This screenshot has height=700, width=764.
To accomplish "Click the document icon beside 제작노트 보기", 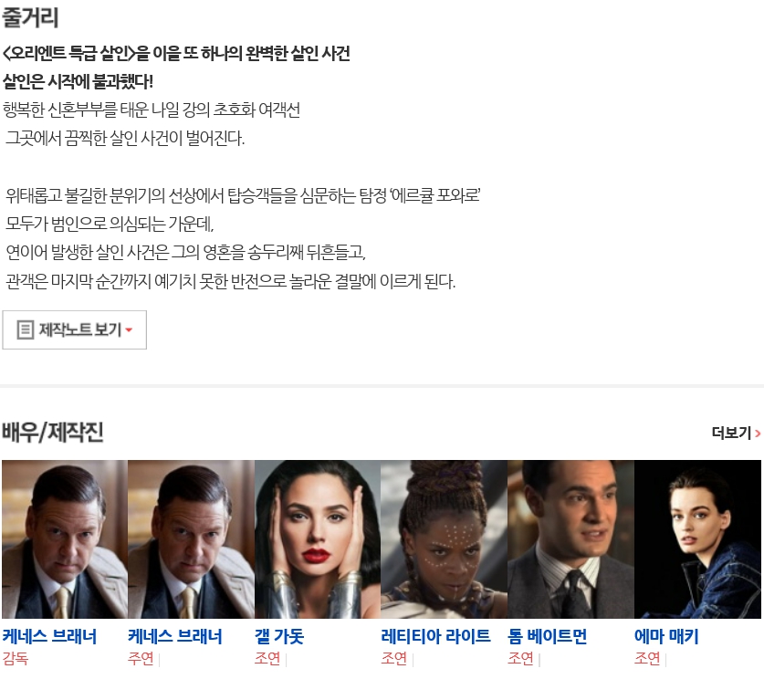I will pyautogui.click(x=25, y=329).
